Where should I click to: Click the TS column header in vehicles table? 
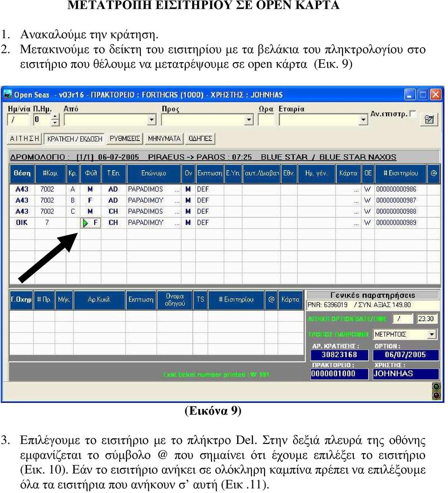(x=200, y=300)
